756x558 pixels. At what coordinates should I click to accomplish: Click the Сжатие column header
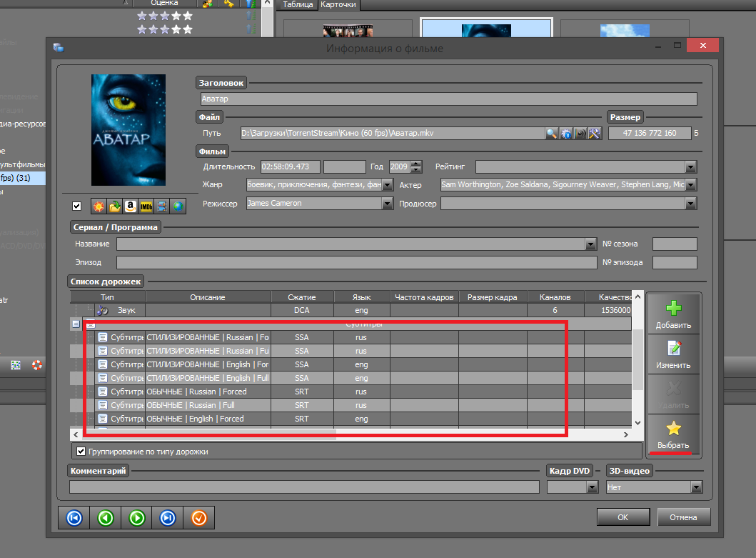302,297
